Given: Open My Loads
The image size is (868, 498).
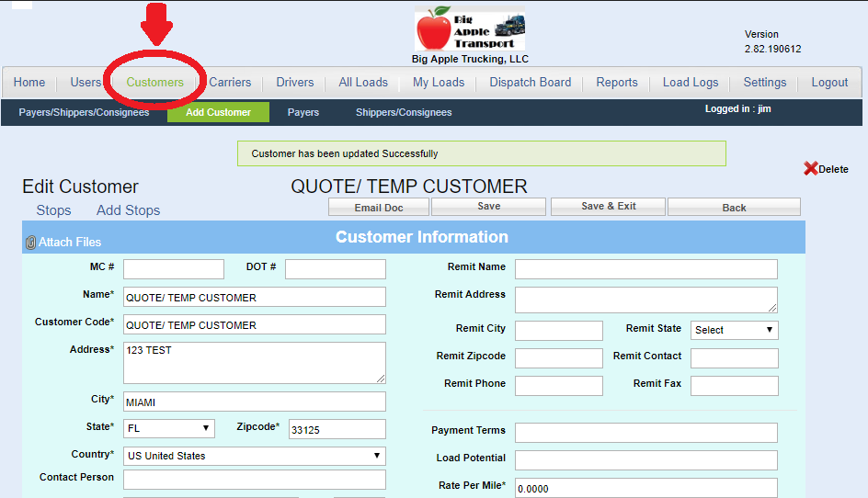Looking at the screenshot, I should [439, 83].
